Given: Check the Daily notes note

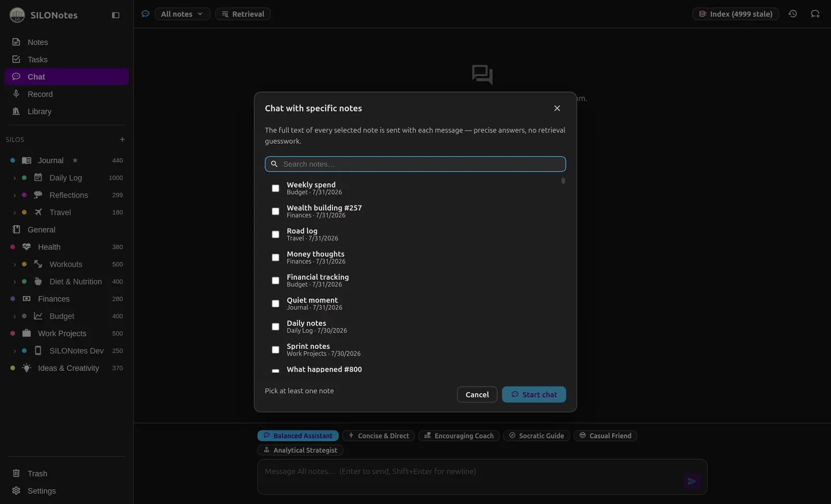Looking at the screenshot, I should 275,326.
